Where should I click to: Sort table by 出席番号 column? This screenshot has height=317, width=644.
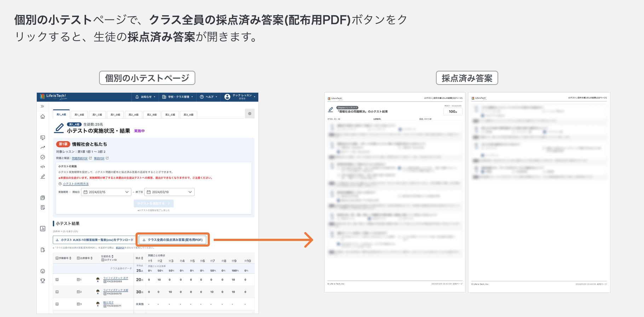click(85, 258)
